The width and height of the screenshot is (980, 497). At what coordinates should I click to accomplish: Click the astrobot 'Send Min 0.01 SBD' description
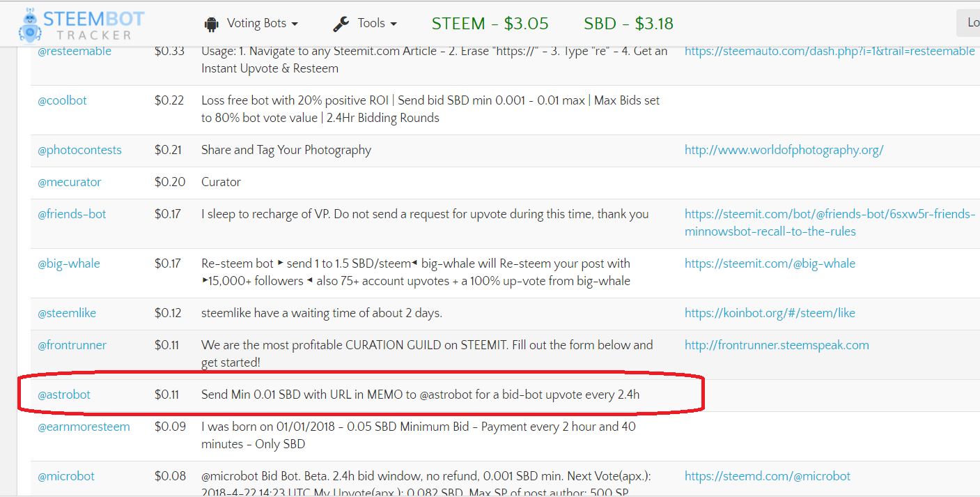point(421,395)
